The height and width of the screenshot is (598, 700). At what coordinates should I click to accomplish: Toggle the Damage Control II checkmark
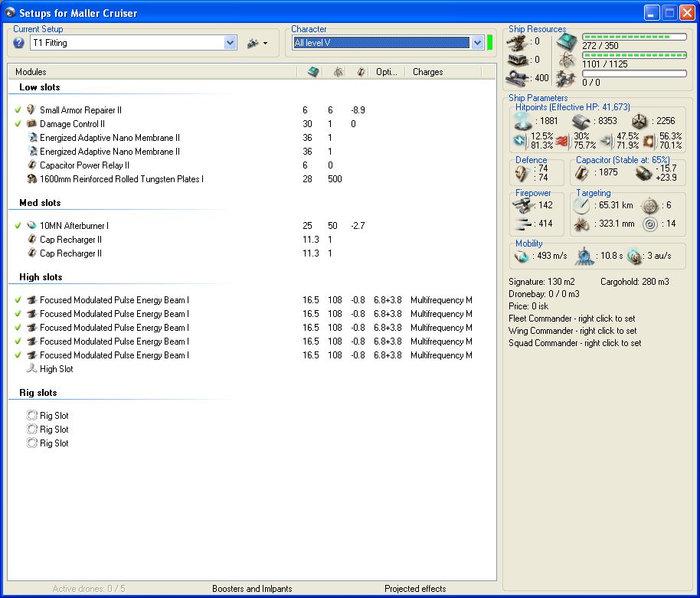pyautogui.click(x=18, y=123)
